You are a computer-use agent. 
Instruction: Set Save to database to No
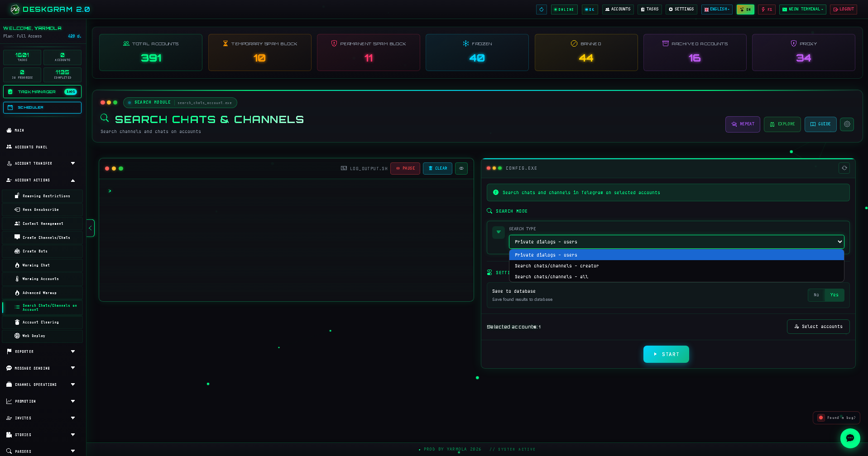coord(816,295)
